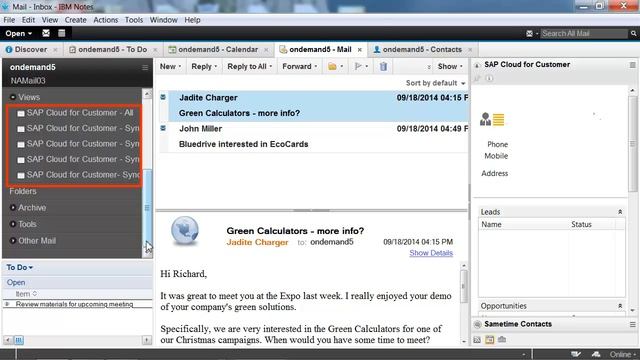The height and width of the screenshot is (360, 640).
Task: Collapse the Views section
Action: point(13,97)
